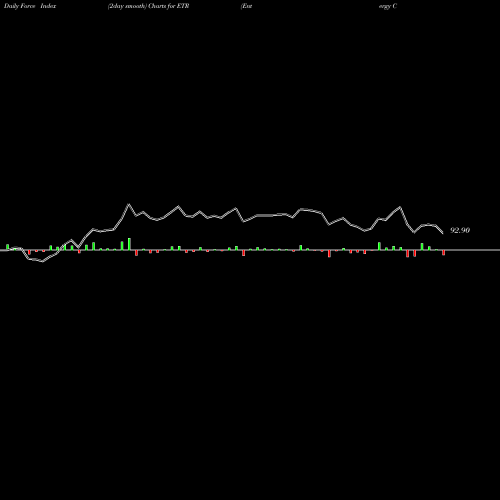The image size is (500, 500).
Task: Select the '(2day smooth) Charts for ETR' text
Action: pyautogui.click(x=148, y=6)
